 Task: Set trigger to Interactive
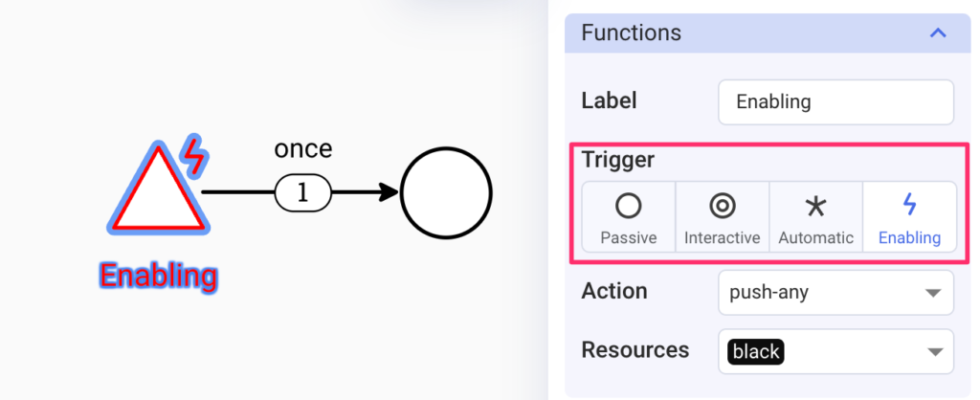point(723,217)
